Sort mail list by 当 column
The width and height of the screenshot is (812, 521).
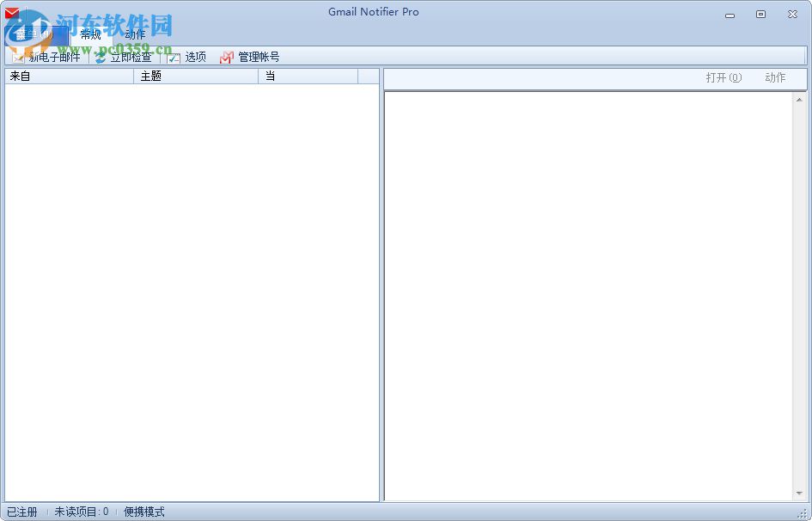(308, 77)
